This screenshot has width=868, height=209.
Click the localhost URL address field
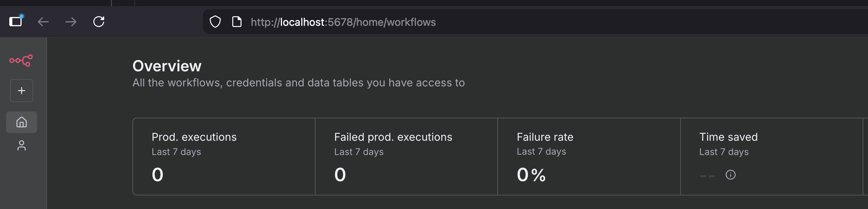(424, 22)
